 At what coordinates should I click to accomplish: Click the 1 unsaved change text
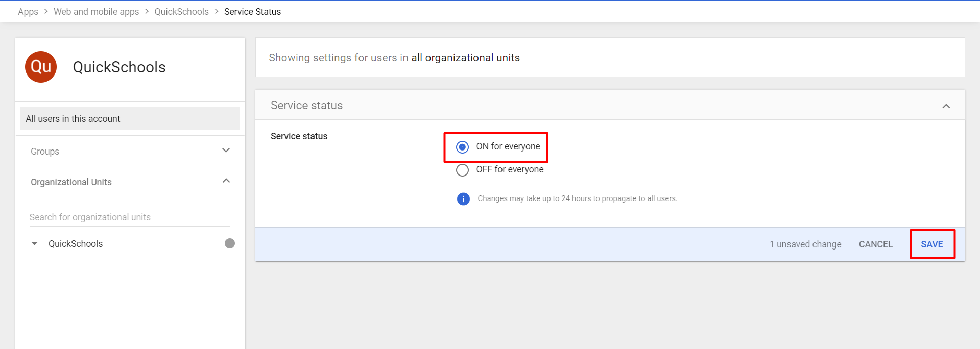pyautogui.click(x=805, y=244)
